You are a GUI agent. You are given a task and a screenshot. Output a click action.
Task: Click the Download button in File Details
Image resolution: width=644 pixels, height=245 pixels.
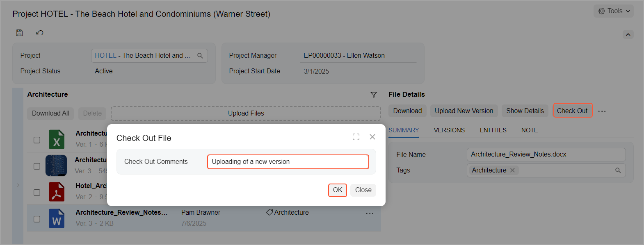407,111
